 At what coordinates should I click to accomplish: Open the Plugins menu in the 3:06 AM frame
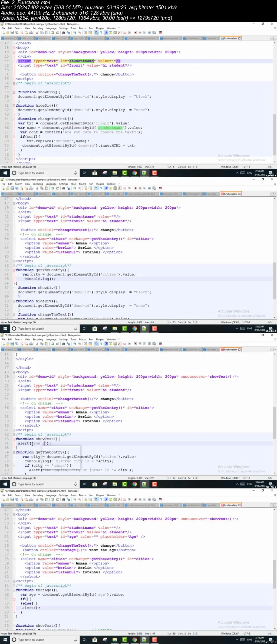(100, 339)
